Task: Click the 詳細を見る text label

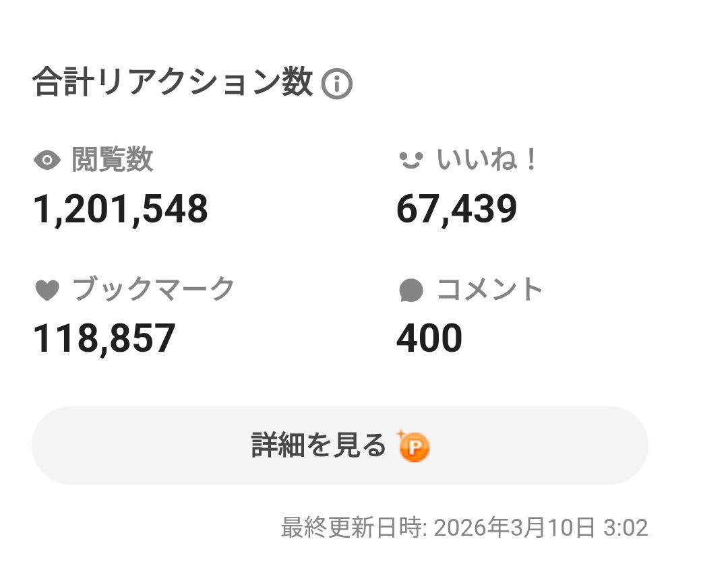Action: (318, 445)
